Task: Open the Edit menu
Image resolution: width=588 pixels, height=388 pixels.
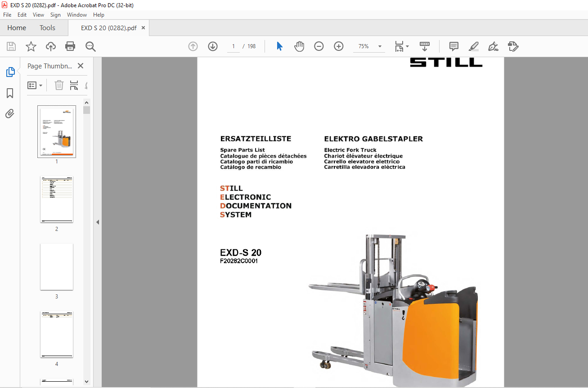Action: (x=22, y=15)
